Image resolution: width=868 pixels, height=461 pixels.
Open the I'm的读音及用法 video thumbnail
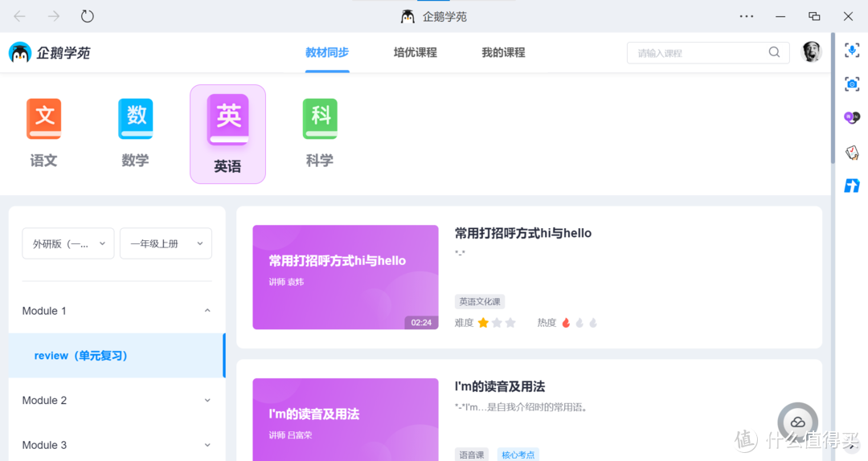coord(346,419)
